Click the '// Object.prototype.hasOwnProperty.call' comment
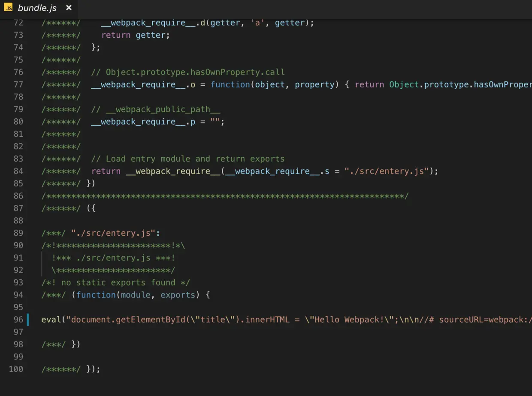The image size is (532, 396). click(188, 72)
